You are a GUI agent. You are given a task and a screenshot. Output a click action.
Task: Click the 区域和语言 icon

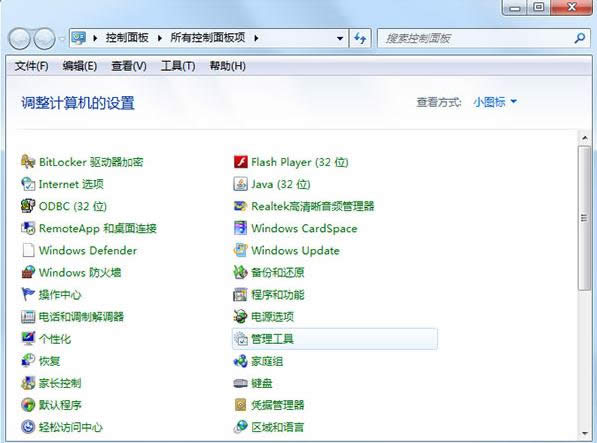[x=241, y=427]
